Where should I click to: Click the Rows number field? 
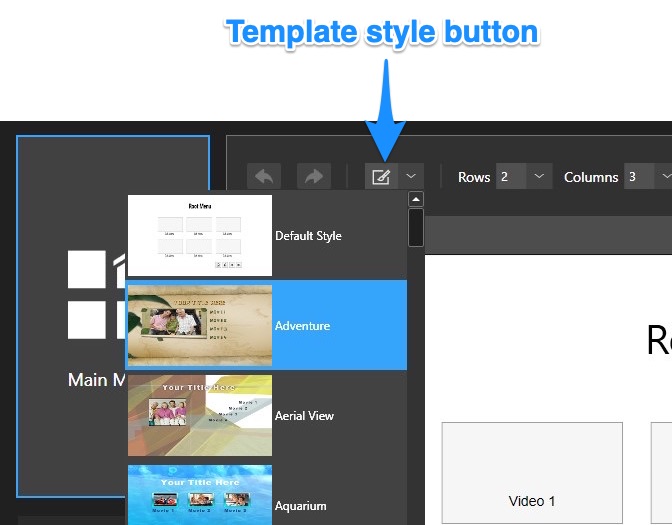[511, 176]
